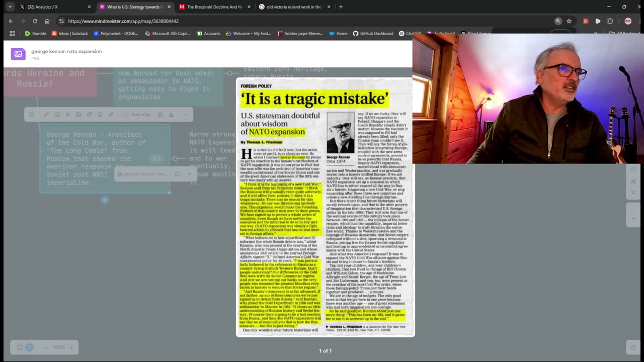Click the paint fill icon in topic toolbar

point(160,115)
